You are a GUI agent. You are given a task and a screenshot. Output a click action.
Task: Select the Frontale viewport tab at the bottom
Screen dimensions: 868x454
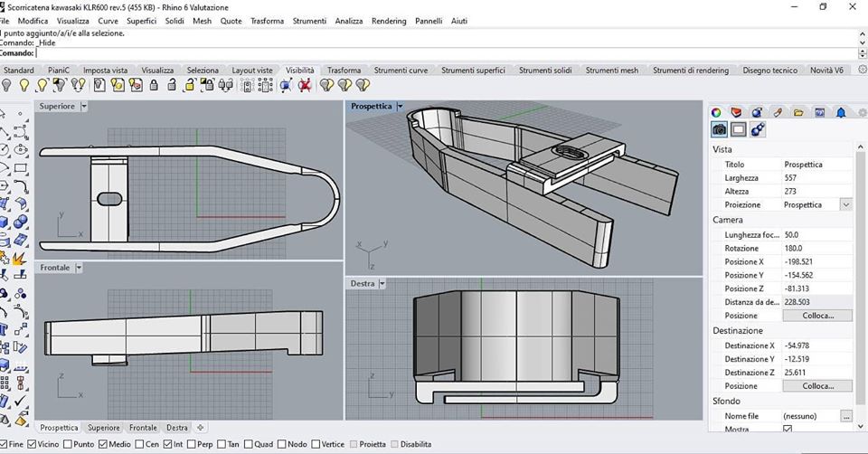[143, 428]
